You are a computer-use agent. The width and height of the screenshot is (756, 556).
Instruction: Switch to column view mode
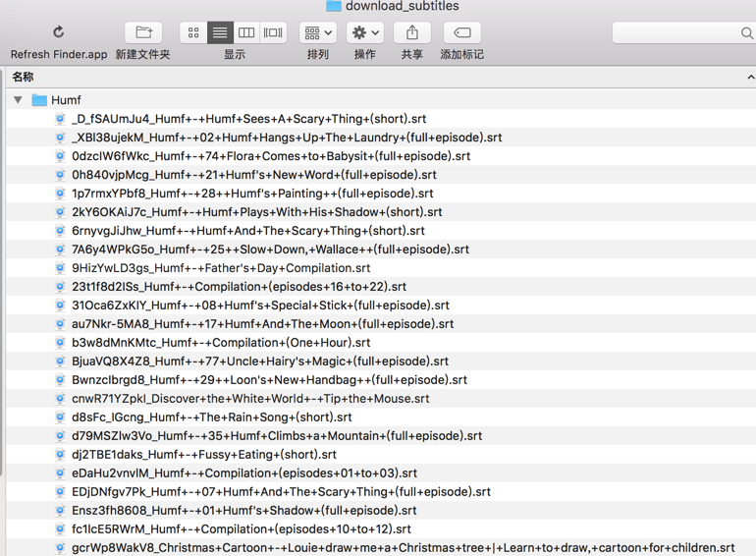click(246, 32)
